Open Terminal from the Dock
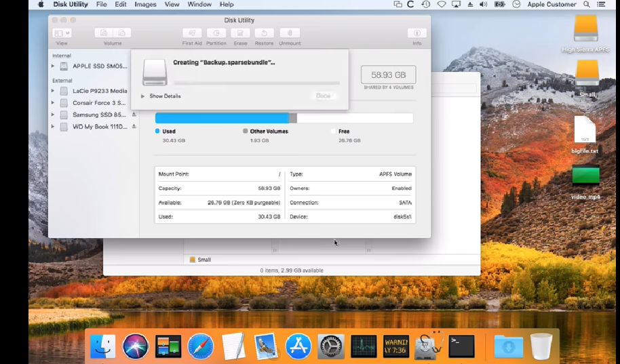Image resolution: width=620 pixels, height=364 pixels. [x=461, y=346]
